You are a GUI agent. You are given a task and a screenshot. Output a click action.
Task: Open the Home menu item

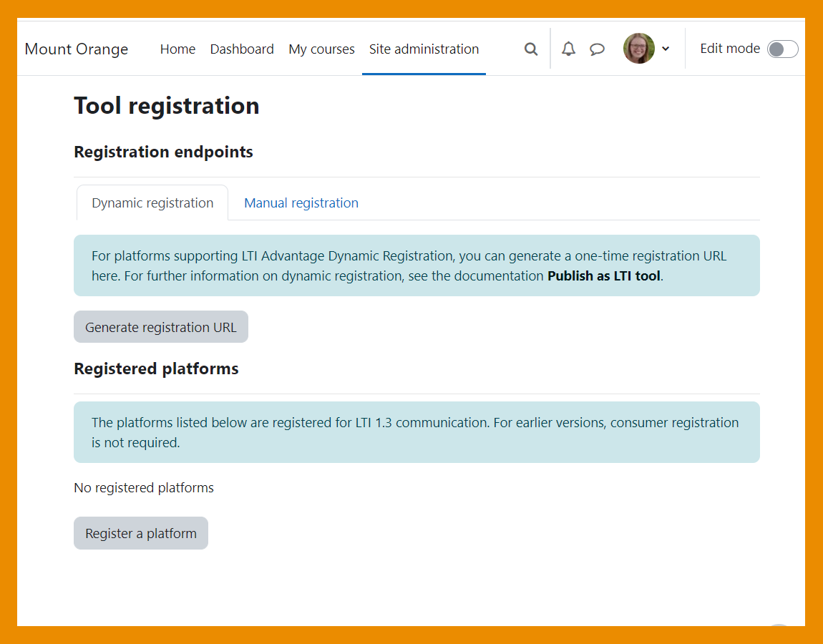(x=177, y=49)
